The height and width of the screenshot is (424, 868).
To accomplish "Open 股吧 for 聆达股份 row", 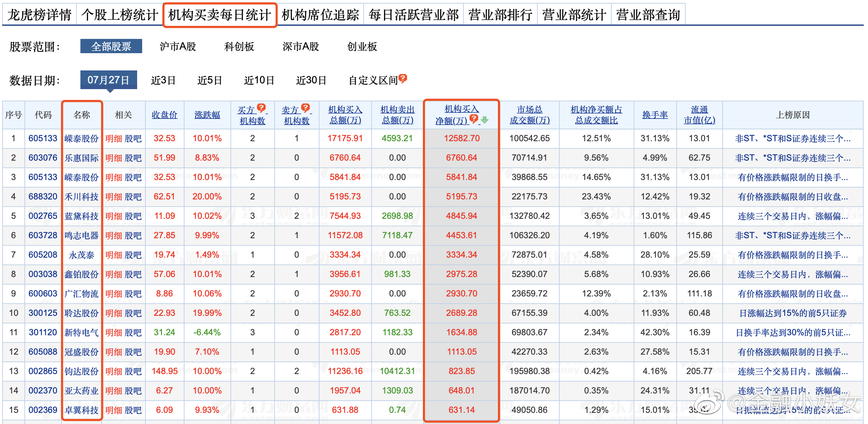I will (133, 313).
